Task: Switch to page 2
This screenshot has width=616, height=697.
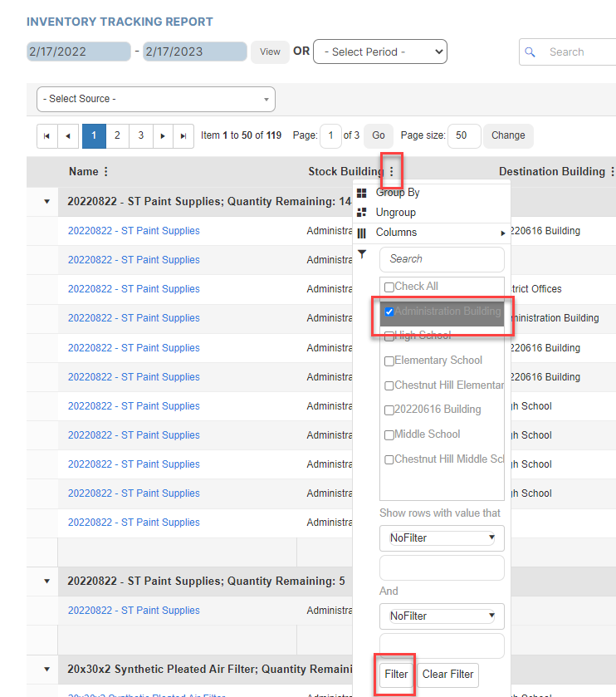Action: [x=117, y=136]
